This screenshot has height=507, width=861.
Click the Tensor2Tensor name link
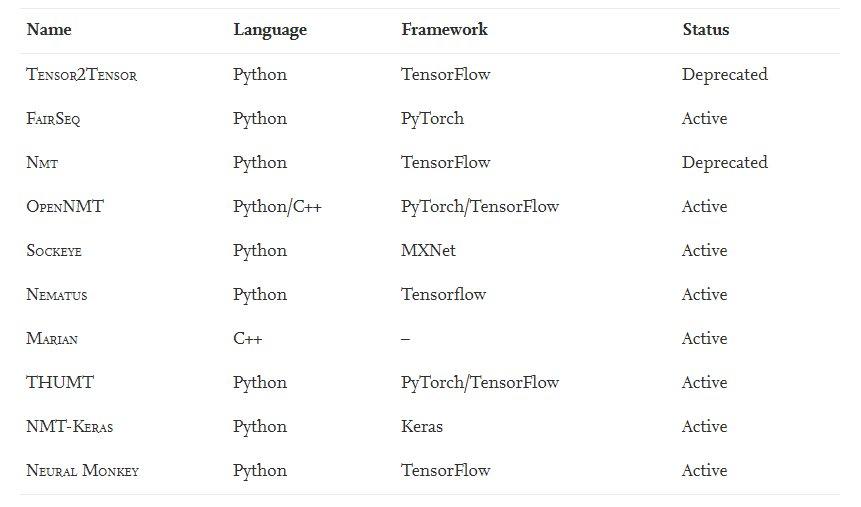tap(81, 75)
